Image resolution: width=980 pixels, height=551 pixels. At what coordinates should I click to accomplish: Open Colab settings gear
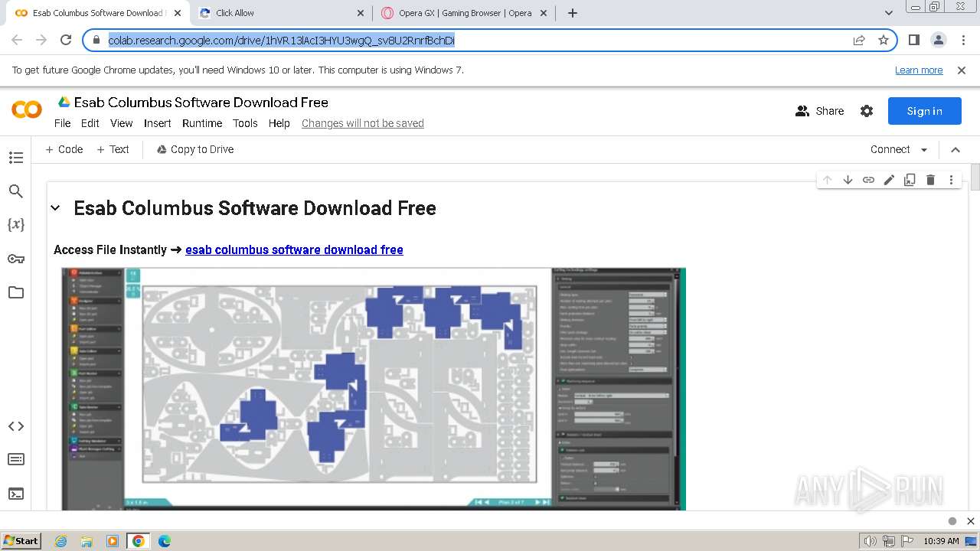point(867,111)
